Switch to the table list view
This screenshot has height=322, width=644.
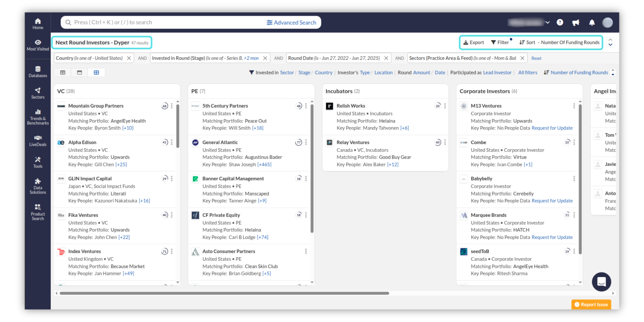click(x=63, y=72)
